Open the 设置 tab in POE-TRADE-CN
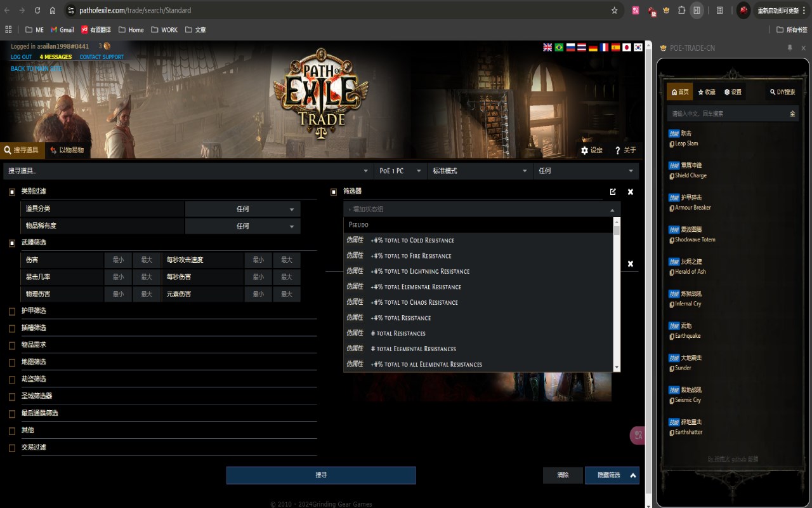This screenshot has width=812, height=508. pyautogui.click(x=733, y=92)
